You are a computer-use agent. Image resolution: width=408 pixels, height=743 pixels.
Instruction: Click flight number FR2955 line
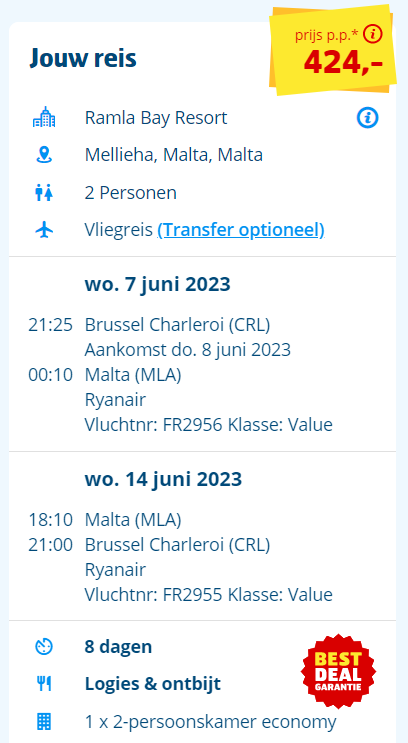click(x=209, y=594)
